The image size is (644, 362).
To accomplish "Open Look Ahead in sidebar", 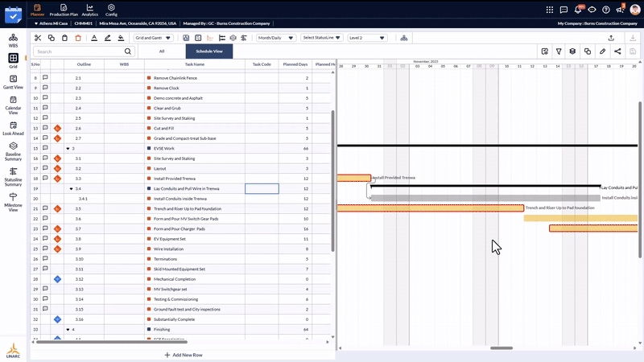I will [13, 129].
